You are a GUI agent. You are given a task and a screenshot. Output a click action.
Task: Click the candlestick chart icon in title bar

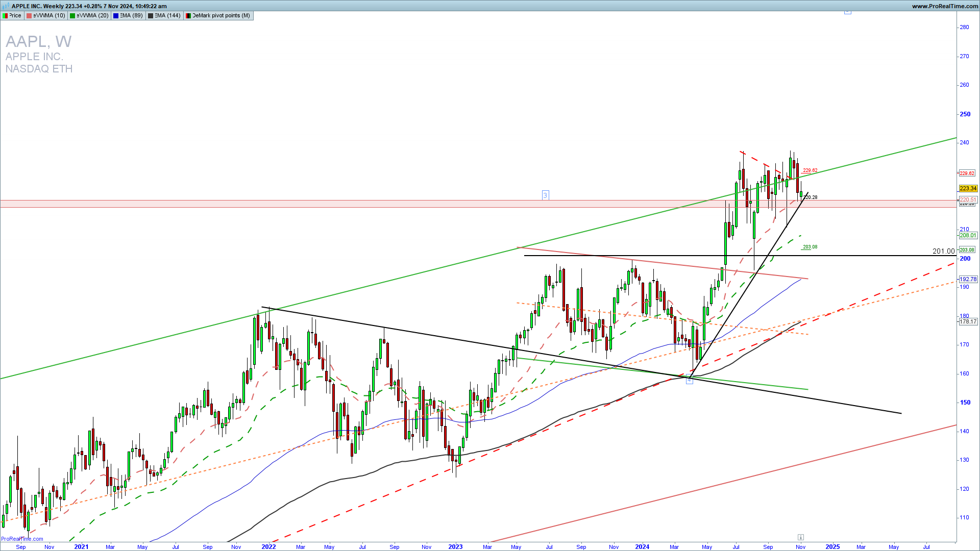tap(6, 6)
